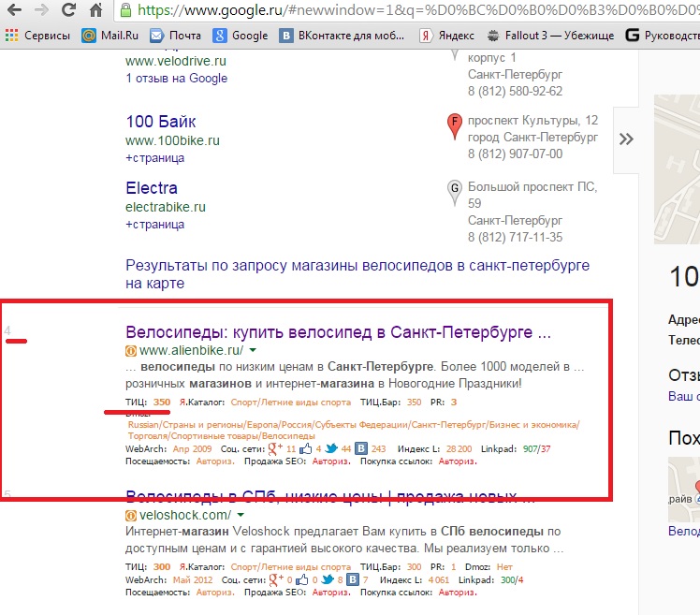Open dropdown arrow beside veloshock.com
The image size is (700, 615).
[x=241, y=515]
